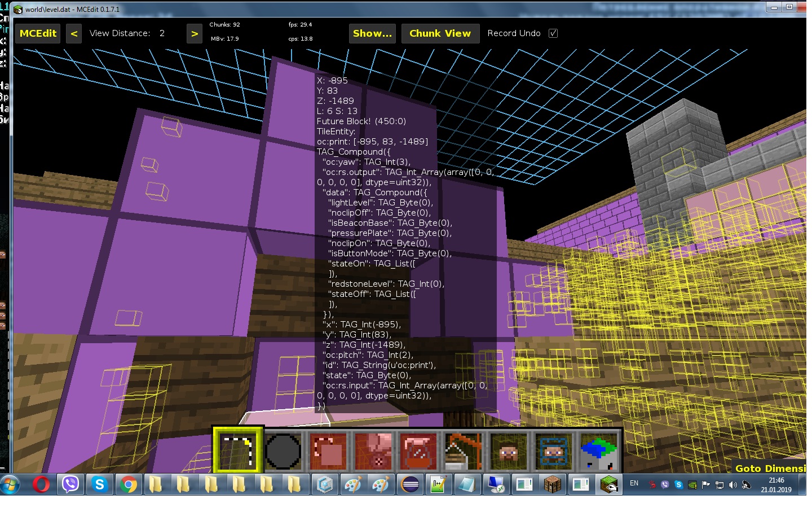The image size is (812, 508).
Task: Open the Windows Start menu
Action: point(10,484)
